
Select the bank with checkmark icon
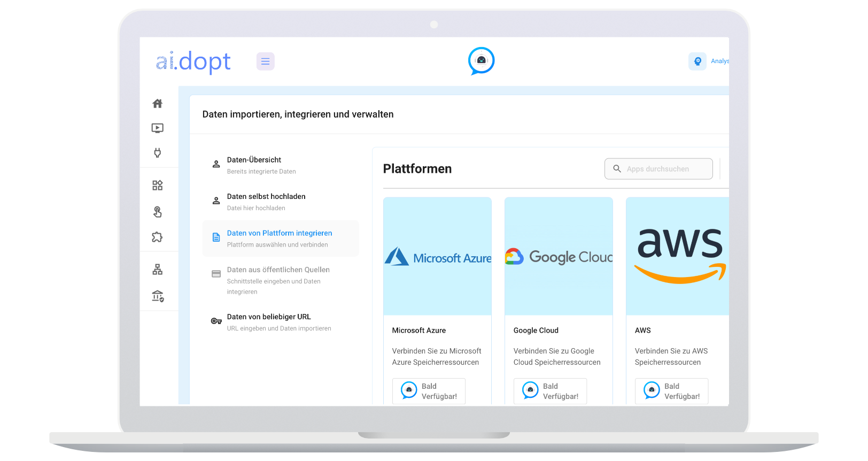(x=158, y=296)
